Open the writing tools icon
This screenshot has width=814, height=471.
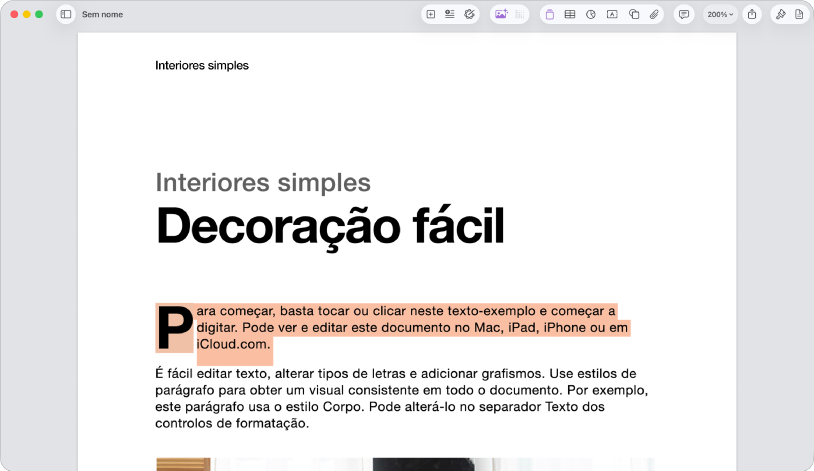point(470,15)
